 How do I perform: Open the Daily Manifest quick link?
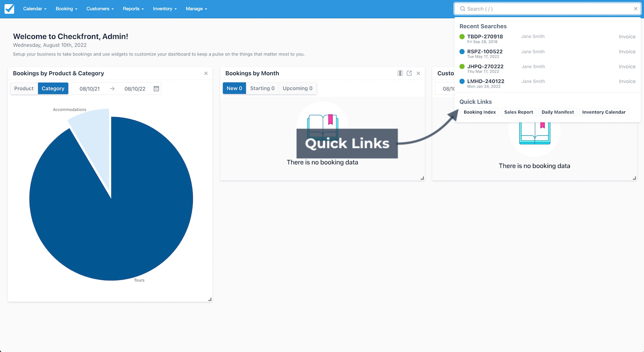(x=558, y=112)
